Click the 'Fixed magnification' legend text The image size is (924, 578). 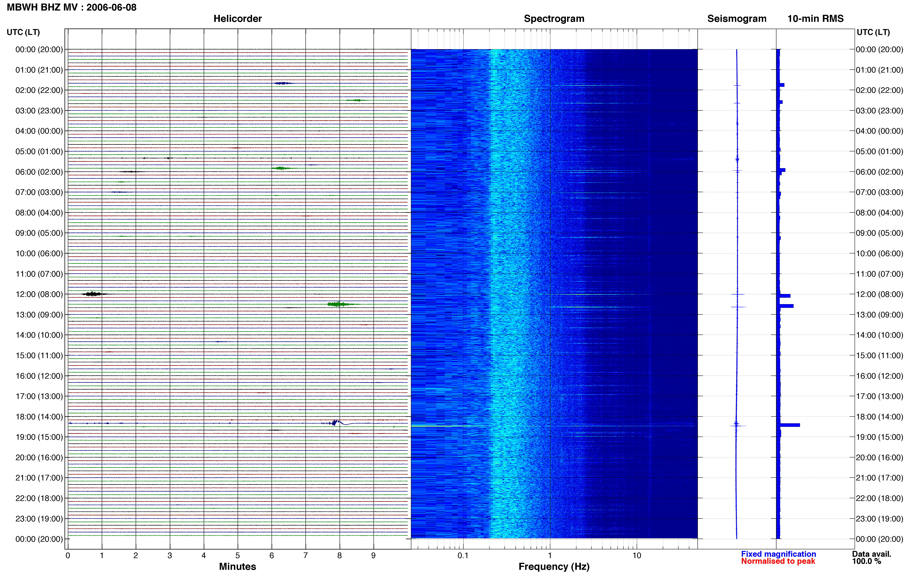coord(778,554)
